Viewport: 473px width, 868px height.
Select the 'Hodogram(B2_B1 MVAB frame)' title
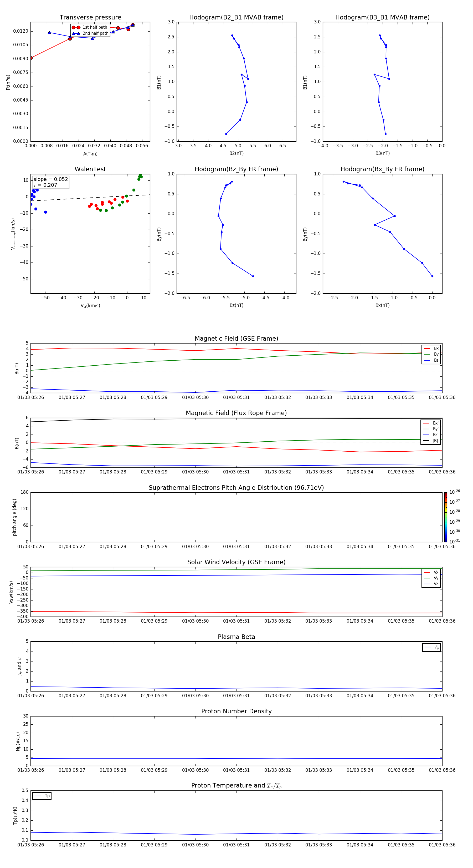[x=236, y=18]
